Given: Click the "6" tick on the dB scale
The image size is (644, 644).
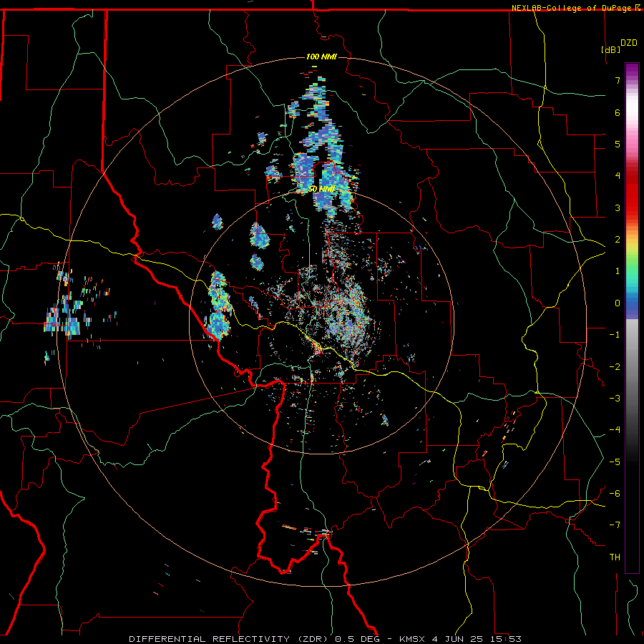Looking at the screenshot, I should [x=618, y=112].
